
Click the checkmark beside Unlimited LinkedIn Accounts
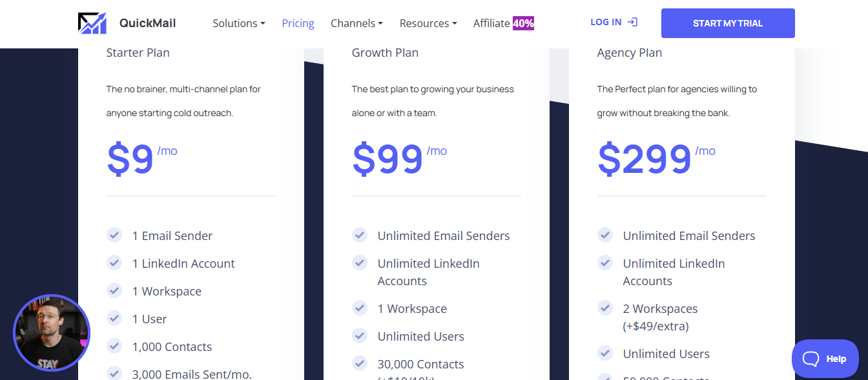pos(360,263)
